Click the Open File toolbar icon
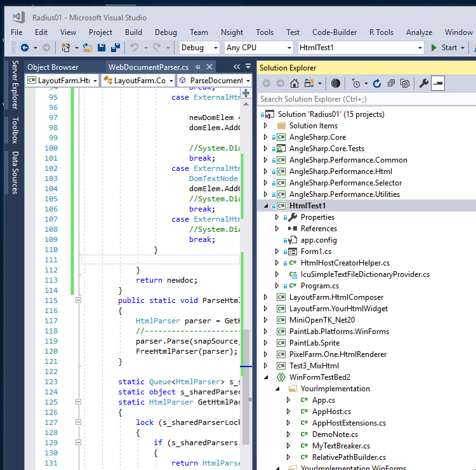The height and width of the screenshot is (470, 476). point(88,48)
